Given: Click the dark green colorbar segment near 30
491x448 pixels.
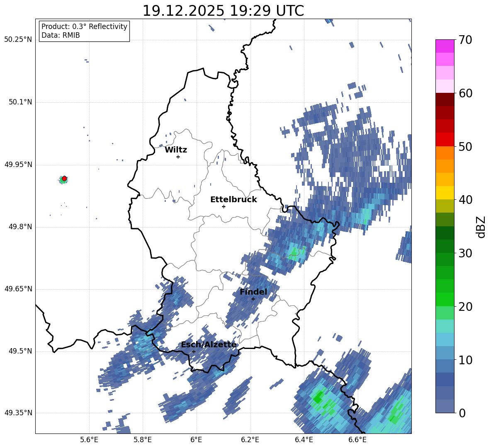Looking at the screenshot, I should [x=445, y=233].
